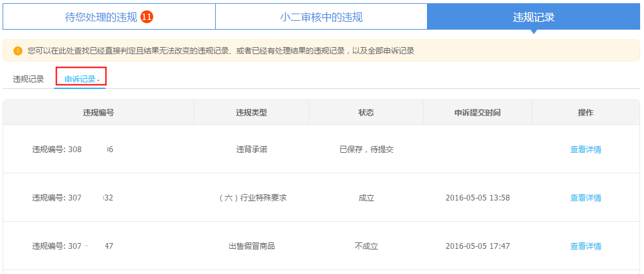Screen dimensions: 644x274
Task: Select violation number starting 308
Action: point(73,150)
